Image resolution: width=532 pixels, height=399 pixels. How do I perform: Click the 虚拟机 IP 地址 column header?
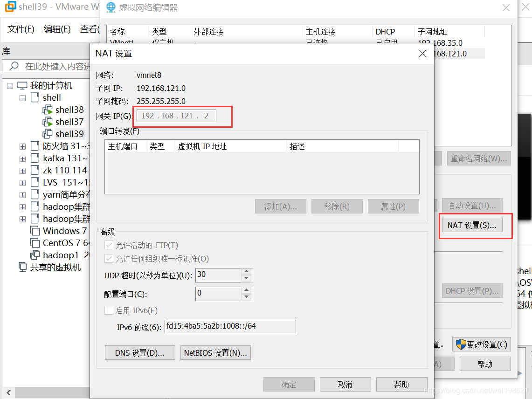(x=231, y=146)
